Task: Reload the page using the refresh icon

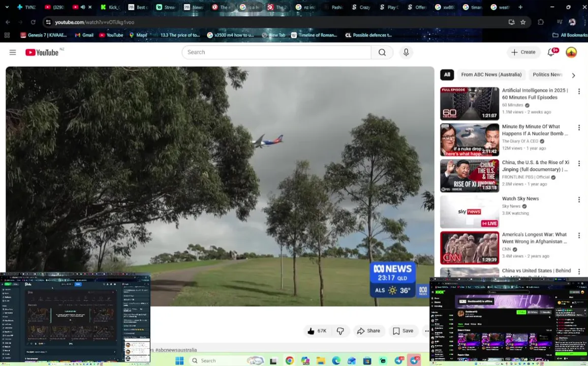Action: (x=33, y=22)
